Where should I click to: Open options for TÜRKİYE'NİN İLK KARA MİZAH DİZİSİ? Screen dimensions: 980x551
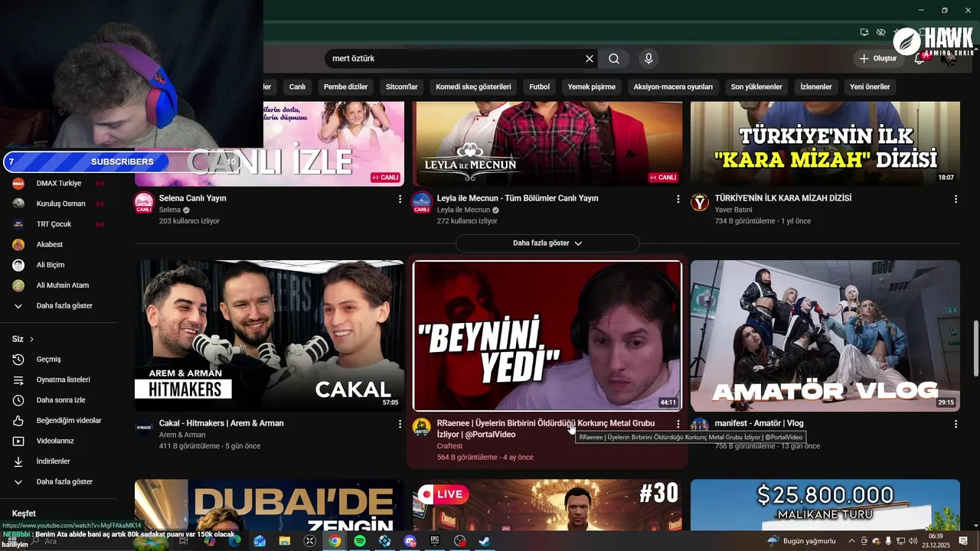click(955, 199)
